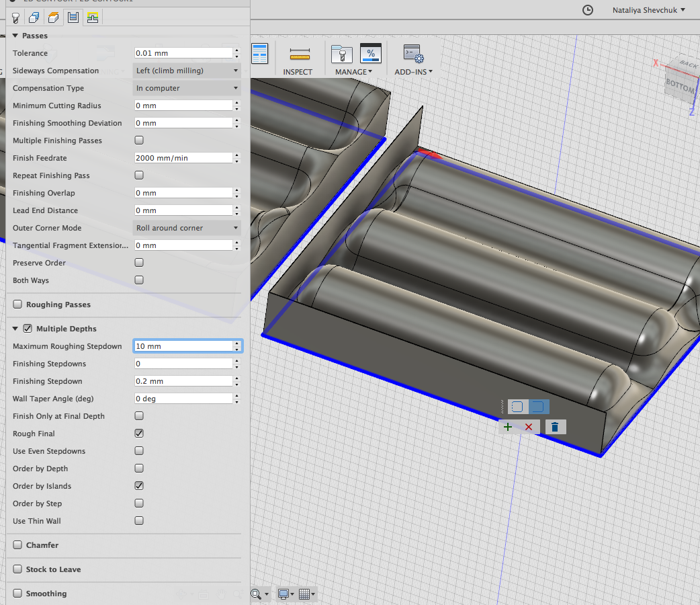Open the Geometry tab icon

click(x=34, y=17)
